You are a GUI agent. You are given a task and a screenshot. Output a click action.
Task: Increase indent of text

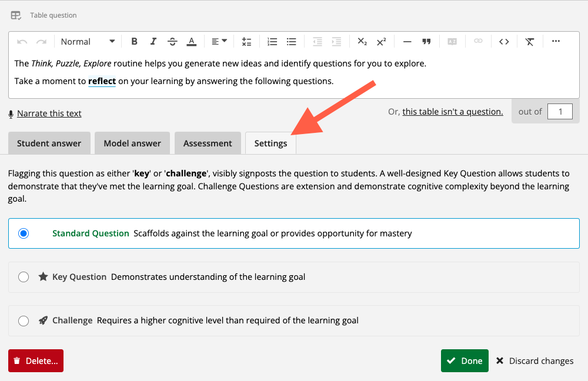click(x=336, y=41)
